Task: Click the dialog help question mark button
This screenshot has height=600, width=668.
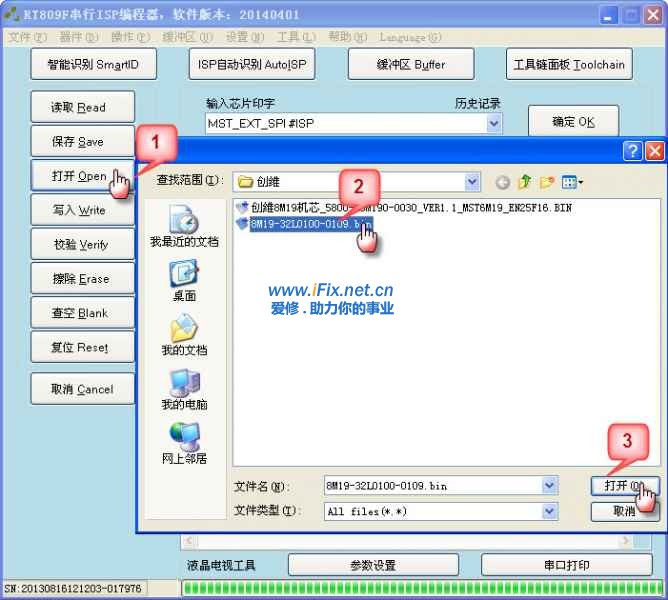Action: pyautogui.click(x=632, y=151)
